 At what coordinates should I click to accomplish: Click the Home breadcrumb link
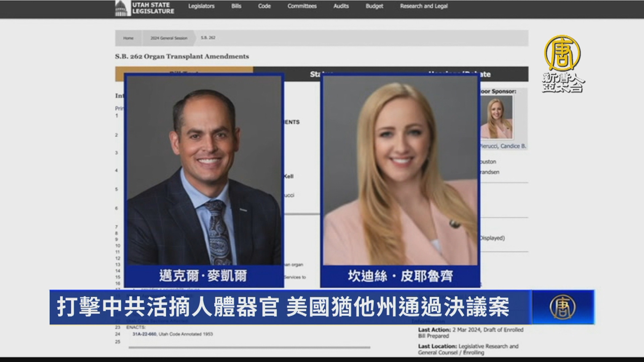[128, 38]
